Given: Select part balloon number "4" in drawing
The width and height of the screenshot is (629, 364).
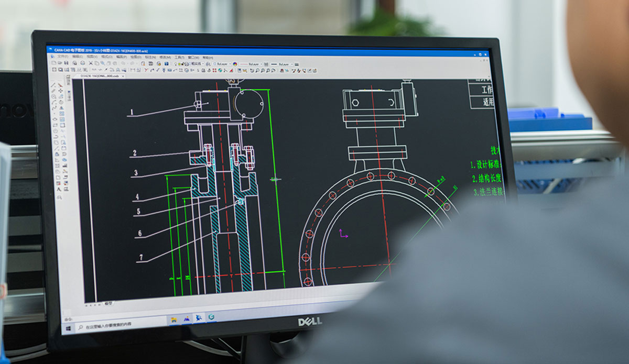Looking at the screenshot, I should (x=137, y=197).
